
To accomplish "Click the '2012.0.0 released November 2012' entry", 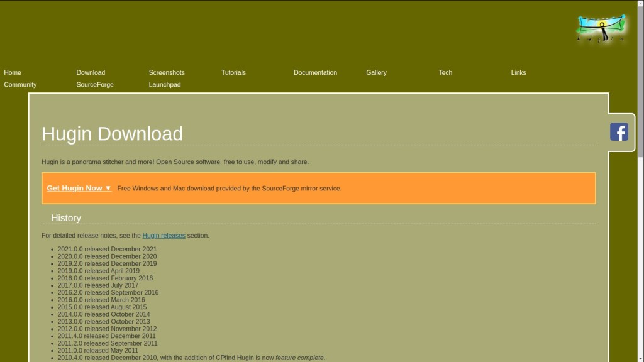I will (x=107, y=329).
